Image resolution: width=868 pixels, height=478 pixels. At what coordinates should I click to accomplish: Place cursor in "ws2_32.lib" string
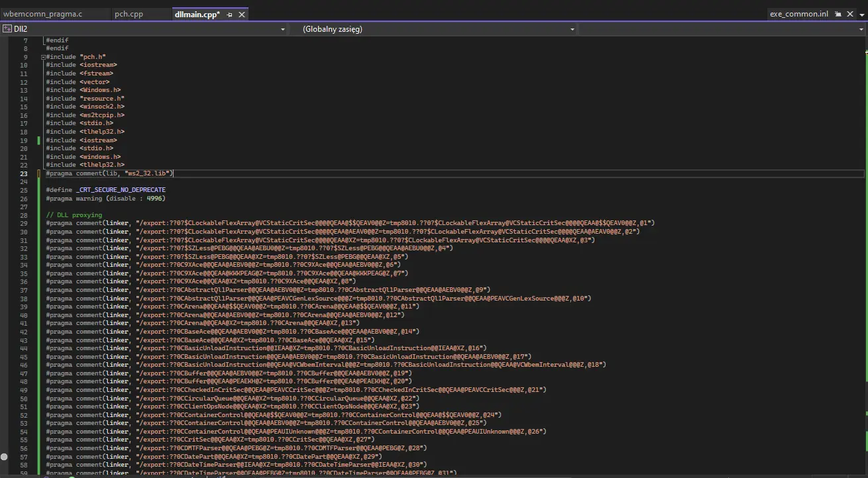coord(148,173)
